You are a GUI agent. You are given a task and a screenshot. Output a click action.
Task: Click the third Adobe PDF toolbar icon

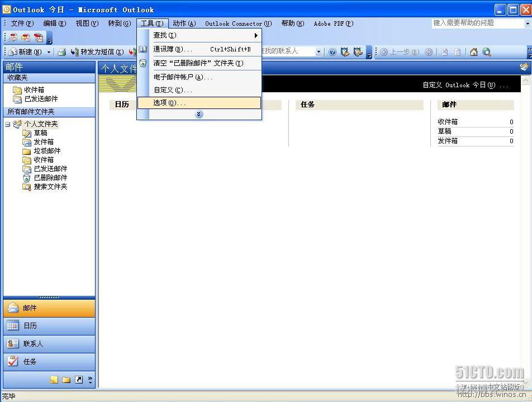click(39, 37)
